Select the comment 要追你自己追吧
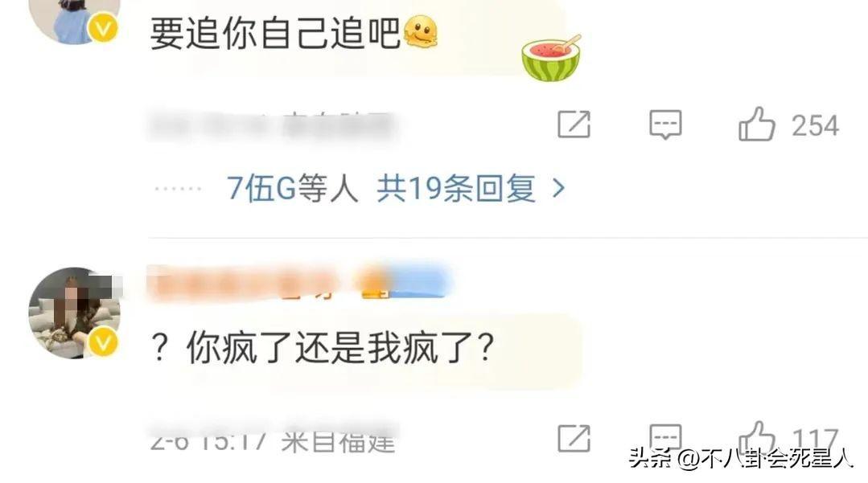The height and width of the screenshot is (483, 868). tap(274, 33)
